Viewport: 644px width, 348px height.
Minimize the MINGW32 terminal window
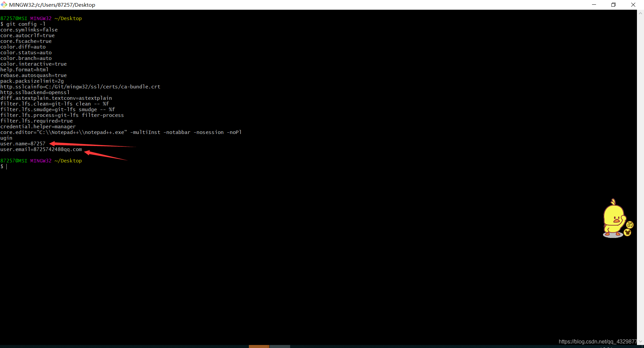click(594, 5)
